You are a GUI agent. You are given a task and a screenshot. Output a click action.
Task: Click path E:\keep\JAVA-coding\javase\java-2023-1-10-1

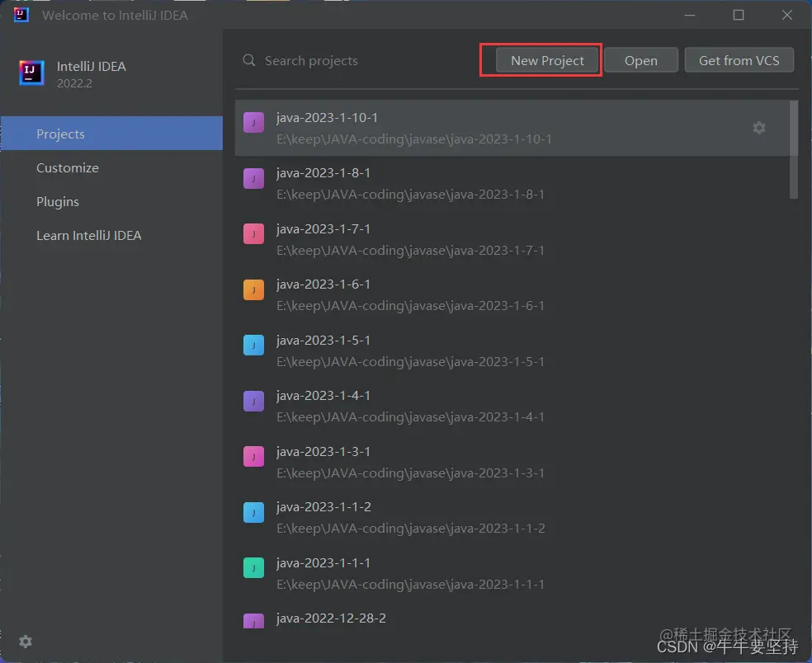pyautogui.click(x=413, y=139)
